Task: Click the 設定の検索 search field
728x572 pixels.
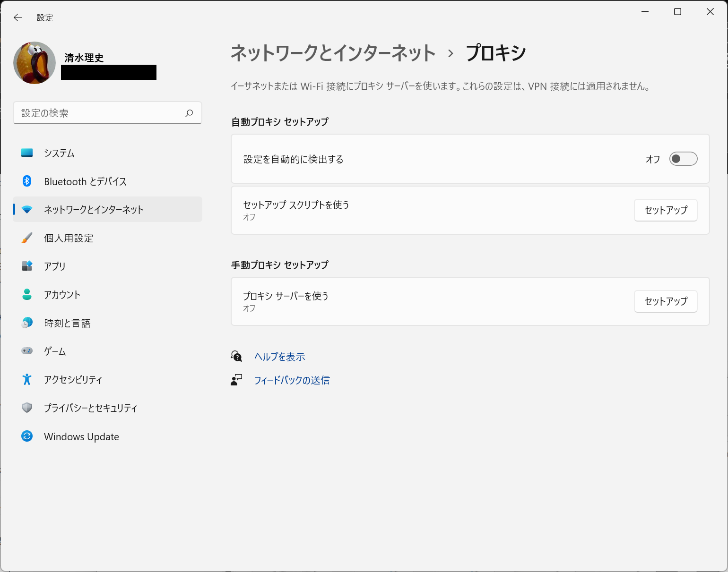Action: click(102, 113)
